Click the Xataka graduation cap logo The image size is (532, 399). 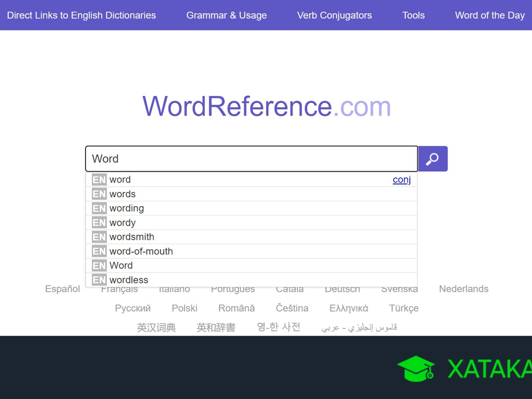415,368
